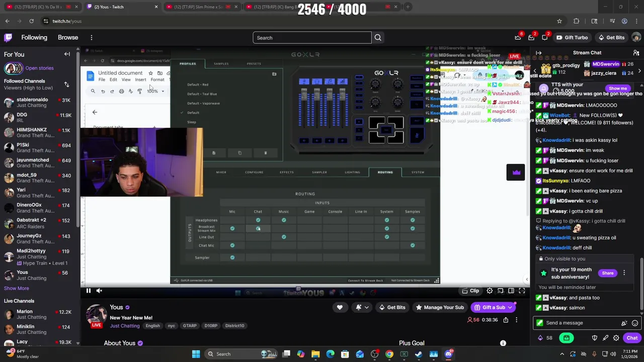Collapse Stream Chat panel arrow
Viewport: 644px width, 362px height.
539,53
